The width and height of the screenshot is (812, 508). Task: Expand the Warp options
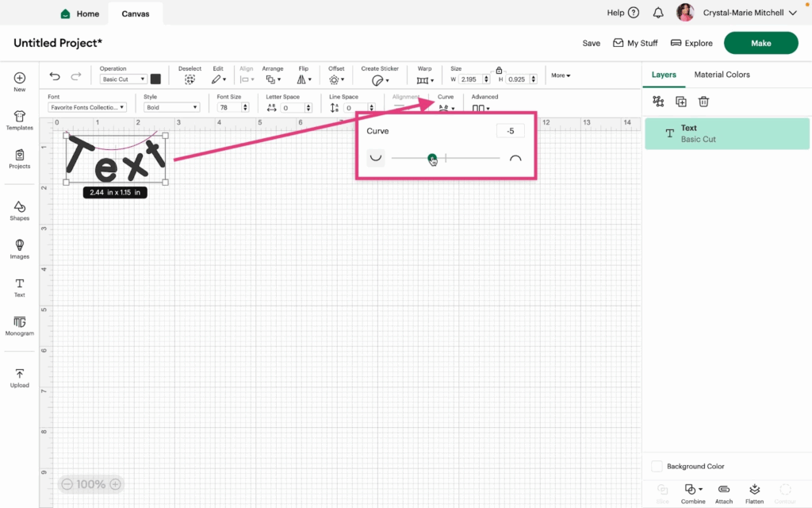coord(425,80)
